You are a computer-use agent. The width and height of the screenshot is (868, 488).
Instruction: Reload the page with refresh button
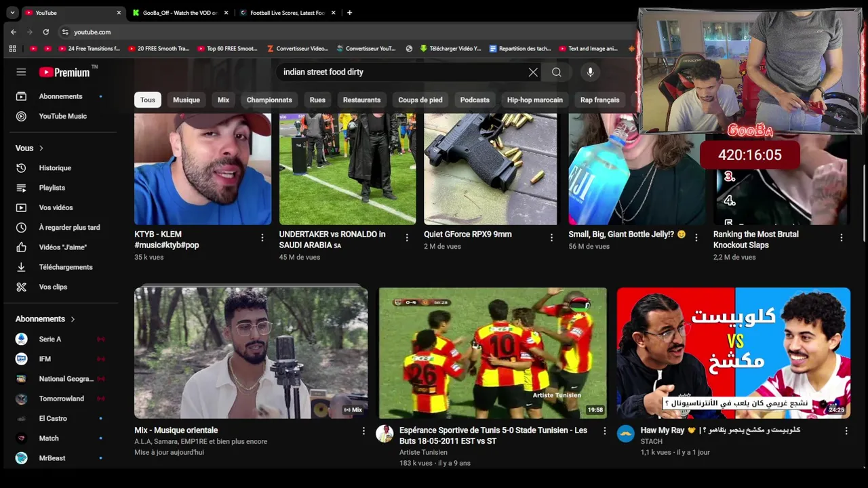pos(45,32)
